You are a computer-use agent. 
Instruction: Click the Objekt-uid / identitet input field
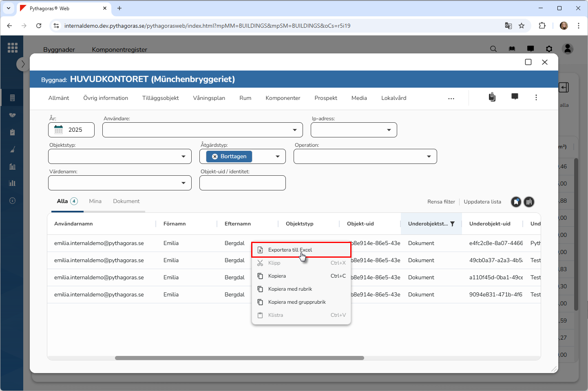(242, 183)
